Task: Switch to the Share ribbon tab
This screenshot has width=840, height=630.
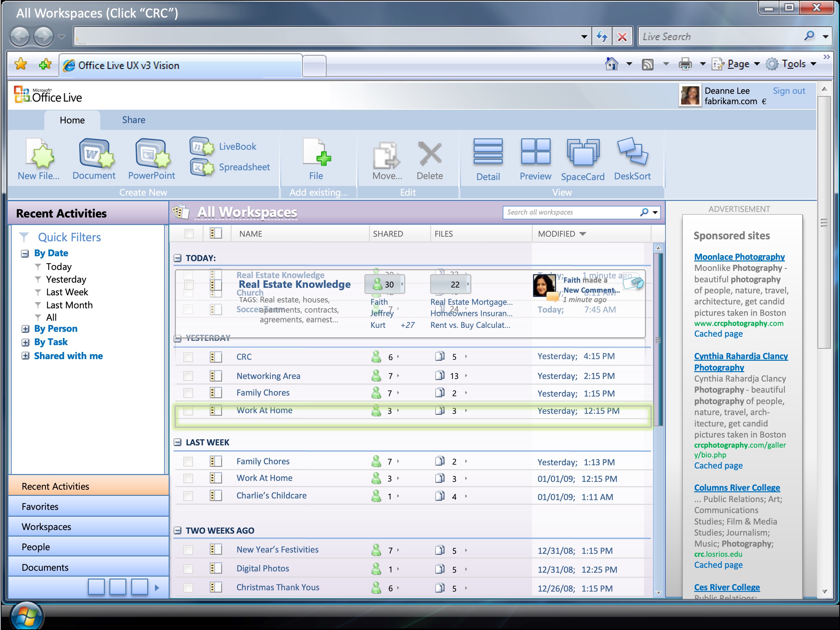Action: 133,120
